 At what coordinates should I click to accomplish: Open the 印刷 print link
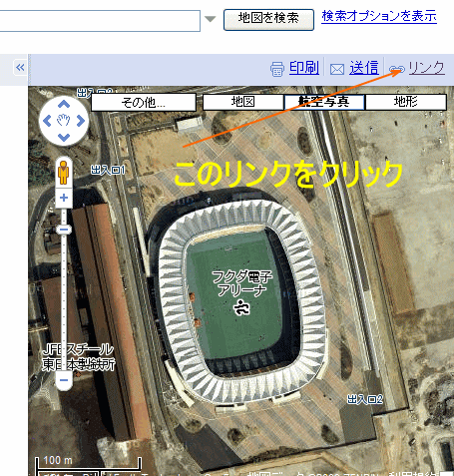point(304,68)
